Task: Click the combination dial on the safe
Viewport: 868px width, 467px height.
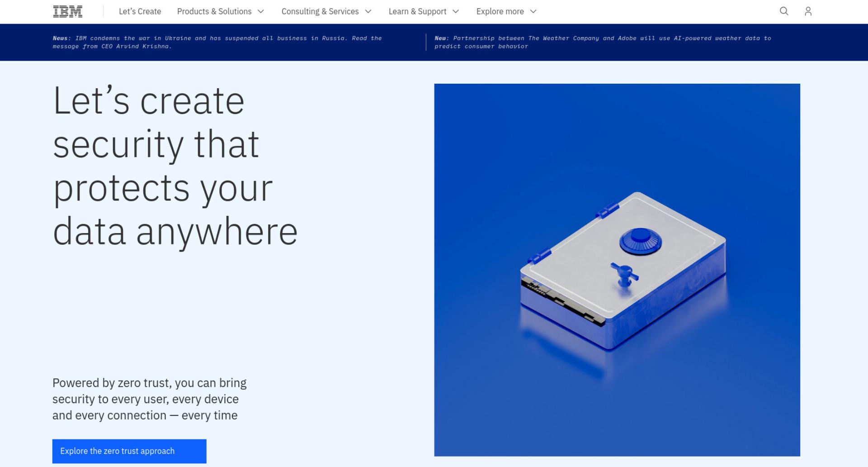Action: pyautogui.click(x=640, y=241)
